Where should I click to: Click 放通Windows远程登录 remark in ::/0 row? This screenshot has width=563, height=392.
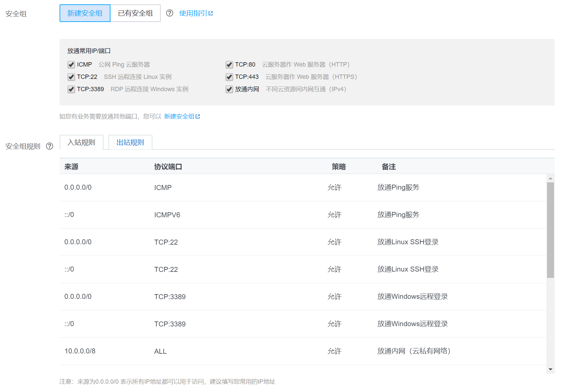tap(413, 324)
